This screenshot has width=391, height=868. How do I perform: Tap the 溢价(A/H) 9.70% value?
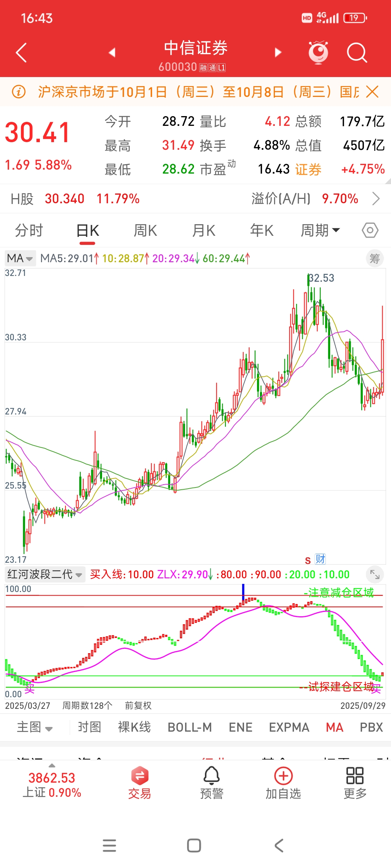pos(340,199)
